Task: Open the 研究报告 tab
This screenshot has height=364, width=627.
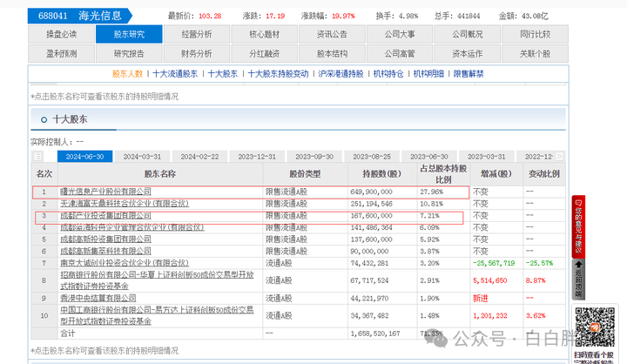Action: 129,54
